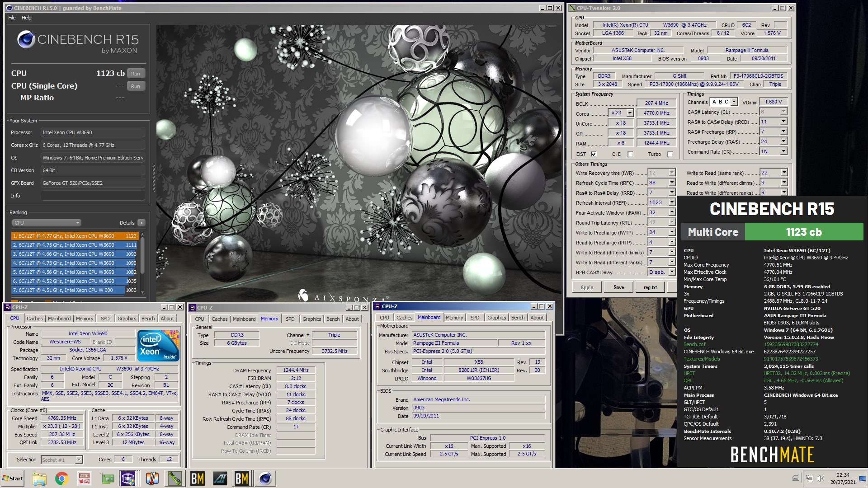This screenshot has width=868, height=488.
Task: Click the taskbar clock showing 02:34
Action: pyautogui.click(x=843, y=479)
